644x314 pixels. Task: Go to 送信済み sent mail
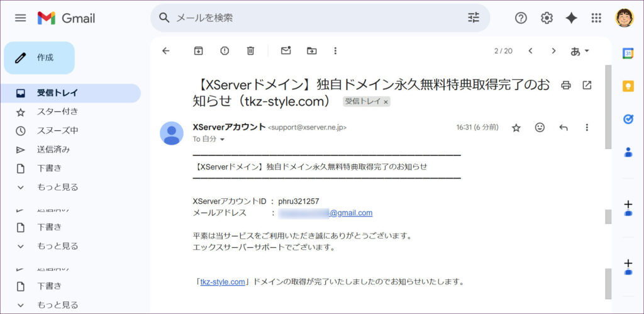pos(53,150)
